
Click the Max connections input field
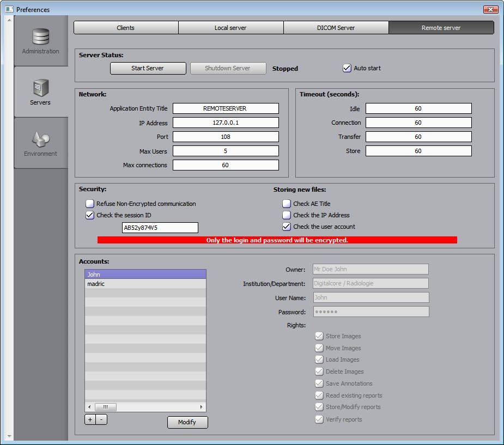coord(226,165)
